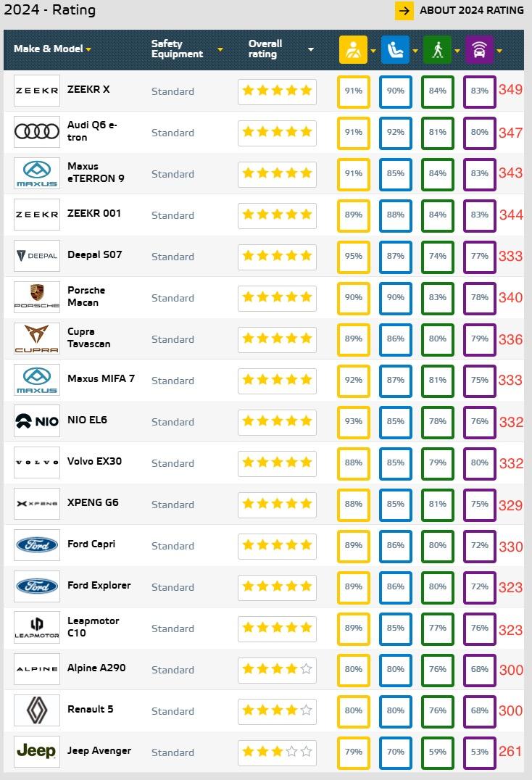Click the yellow Adult Occupant header icon

353,50
